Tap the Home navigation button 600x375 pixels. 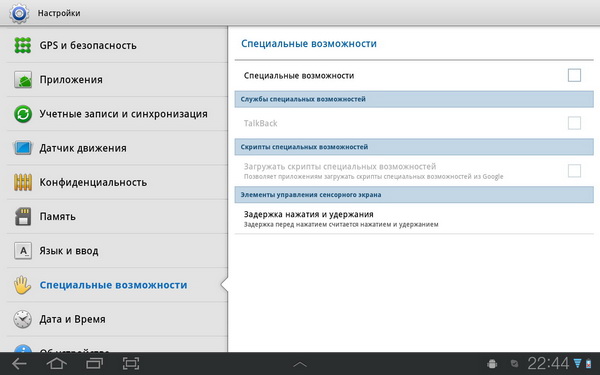(x=57, y=364)
